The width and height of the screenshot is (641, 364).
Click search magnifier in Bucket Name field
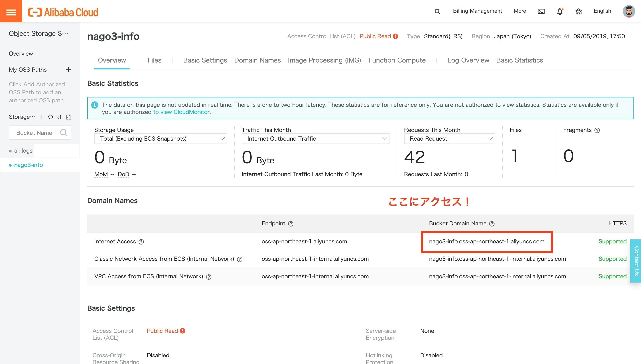click(x=63, y=133)
